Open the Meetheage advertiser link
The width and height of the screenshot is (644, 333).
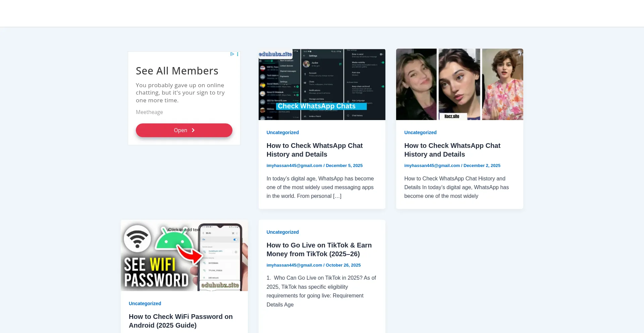click(x=149, y=112)
